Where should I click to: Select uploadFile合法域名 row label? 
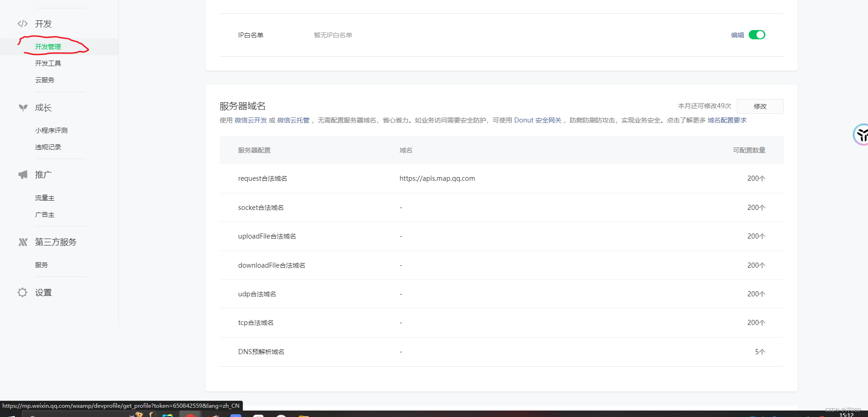[x=267, y=236]
